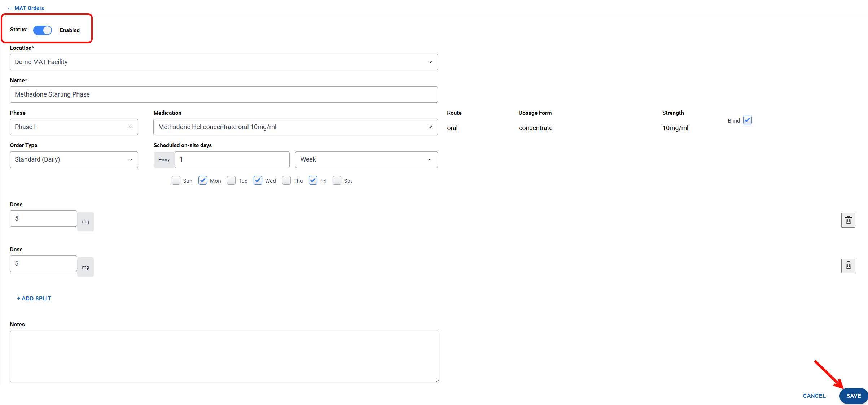Viewport: 868px width, 405px height.
Task: Toggle the Status Enabled switch
Action: [43, 30]
